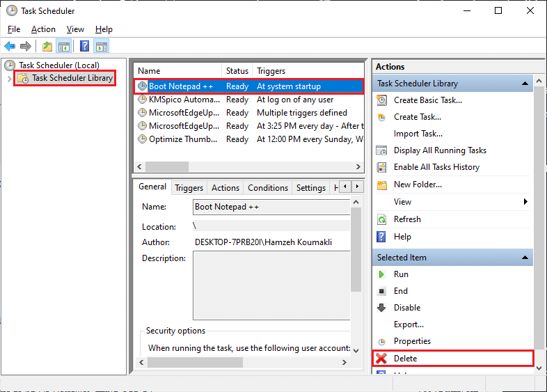The image size is (547, 392).
Task: Collapse the Task Scheduler Library actions section
Action: (527, 84)
